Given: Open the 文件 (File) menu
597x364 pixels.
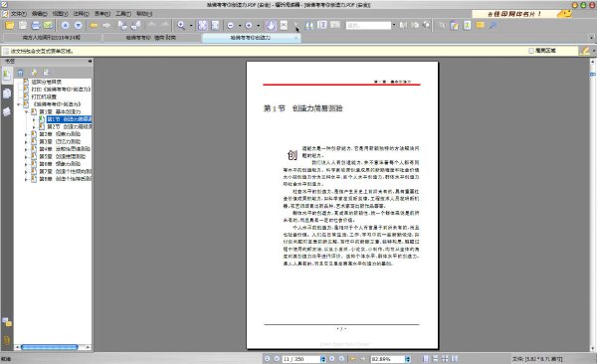Looking at the screenshot, I should 18,14.
